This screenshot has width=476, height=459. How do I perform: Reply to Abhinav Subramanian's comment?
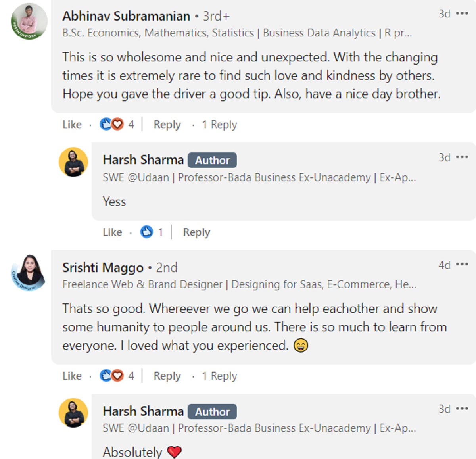tap(167, 125)
